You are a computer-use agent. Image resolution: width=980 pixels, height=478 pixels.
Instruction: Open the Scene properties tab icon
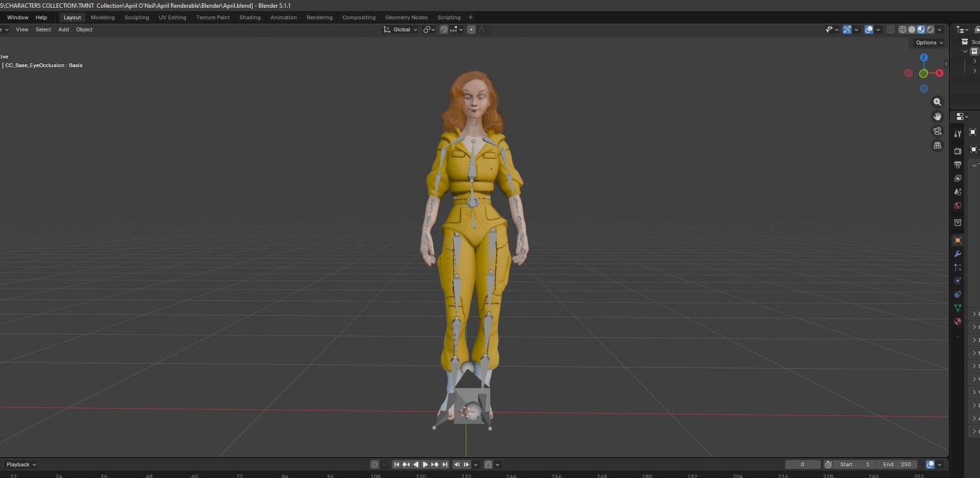coord(958,192)
